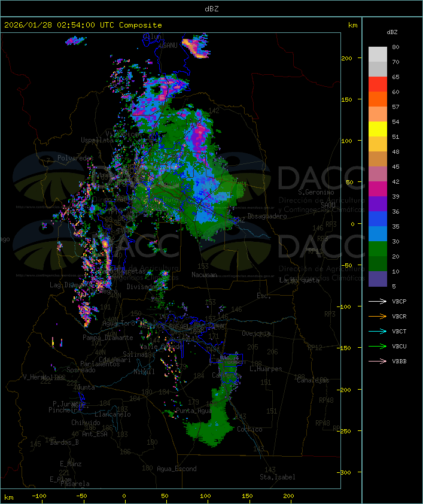This screenshot has width=423, height=504.
Task: Click the Agua_Escond location label
Action: click(x=176, y=469)
